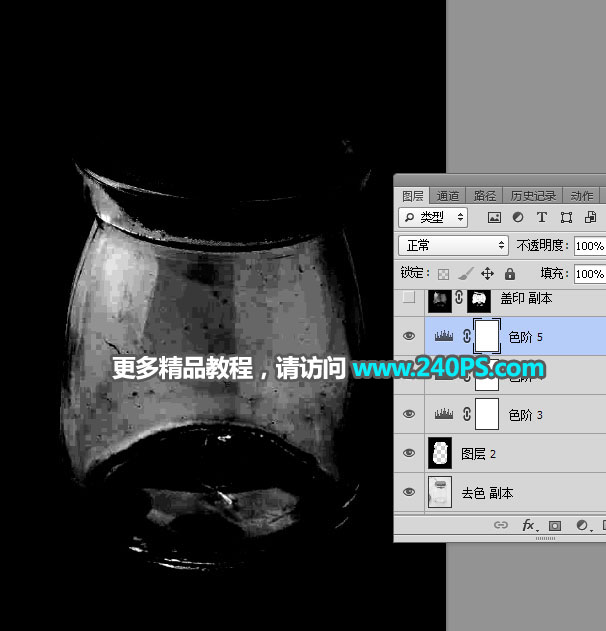
Task: Toggle lock image pixels brush icon
Action: [465, 274]
